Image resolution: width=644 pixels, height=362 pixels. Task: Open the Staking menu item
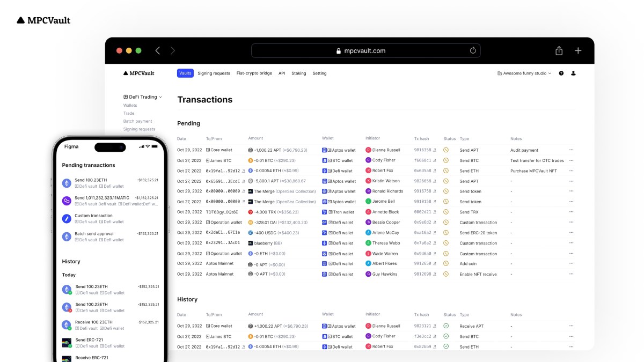[x=299, y=73]
